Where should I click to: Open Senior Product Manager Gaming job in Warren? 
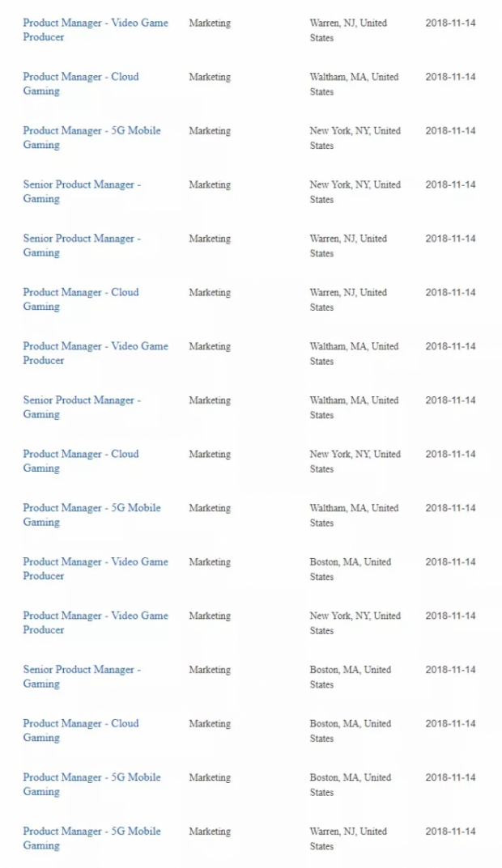click(x=82, y=245)
